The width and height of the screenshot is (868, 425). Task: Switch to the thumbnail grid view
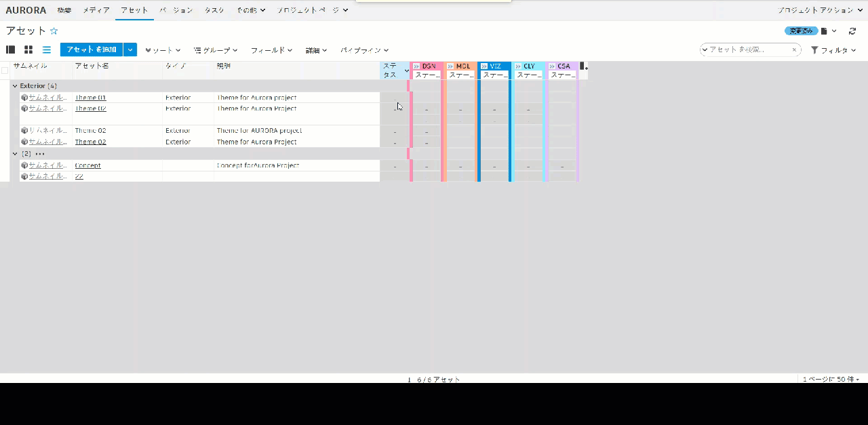[x=28, y=49]
